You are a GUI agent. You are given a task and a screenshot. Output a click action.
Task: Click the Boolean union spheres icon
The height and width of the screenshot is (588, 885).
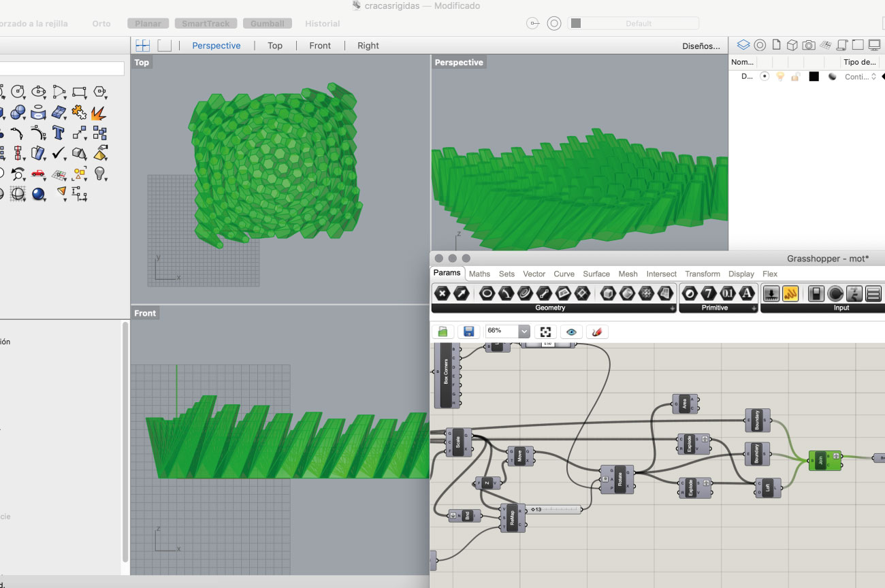click(x=18, y=112)
